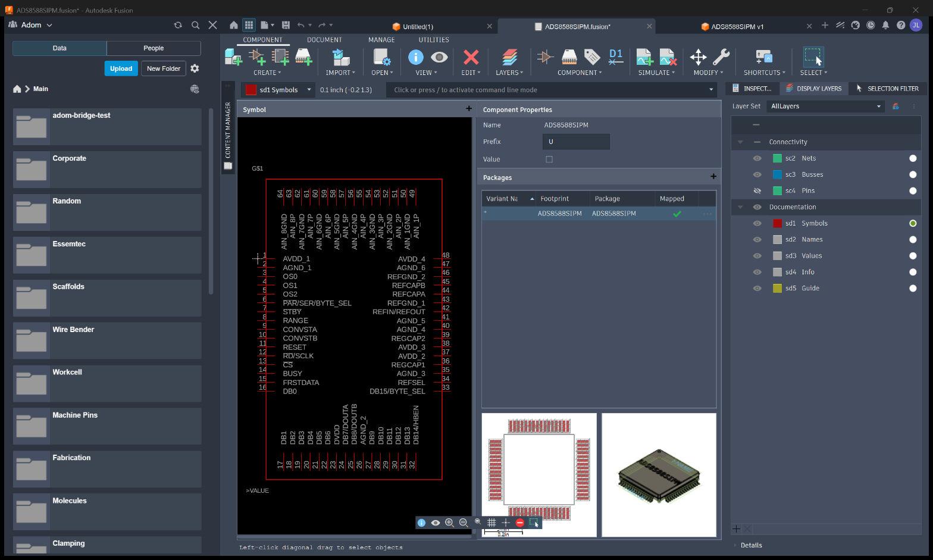Click the remove simulation model icon

click(668, 57)
